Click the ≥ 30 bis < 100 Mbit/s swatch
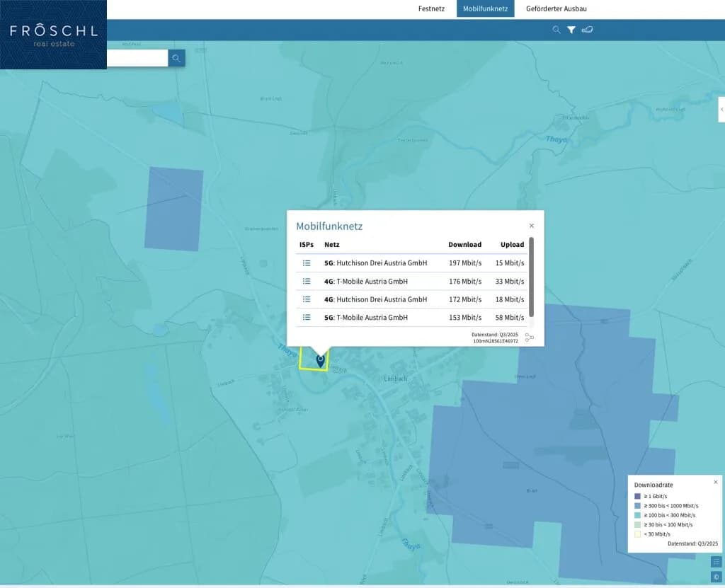 pyautogui.click(x=638, y=524)
